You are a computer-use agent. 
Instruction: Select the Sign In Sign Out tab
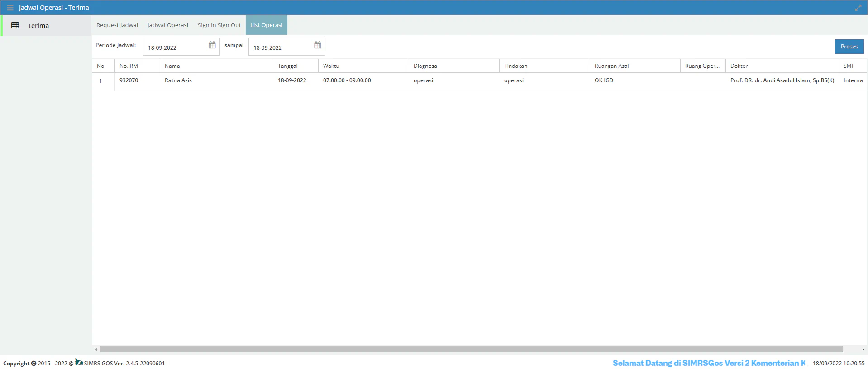click(x=219, y=25)
